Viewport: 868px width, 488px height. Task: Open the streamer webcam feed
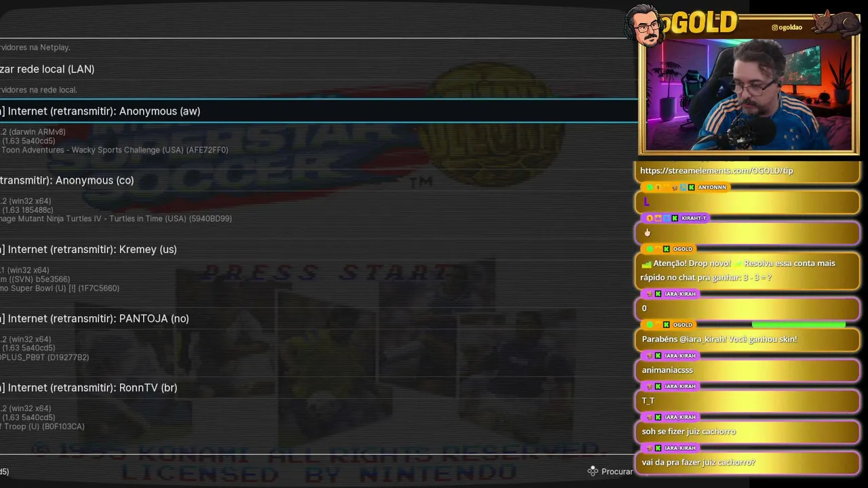pos(749,94)
